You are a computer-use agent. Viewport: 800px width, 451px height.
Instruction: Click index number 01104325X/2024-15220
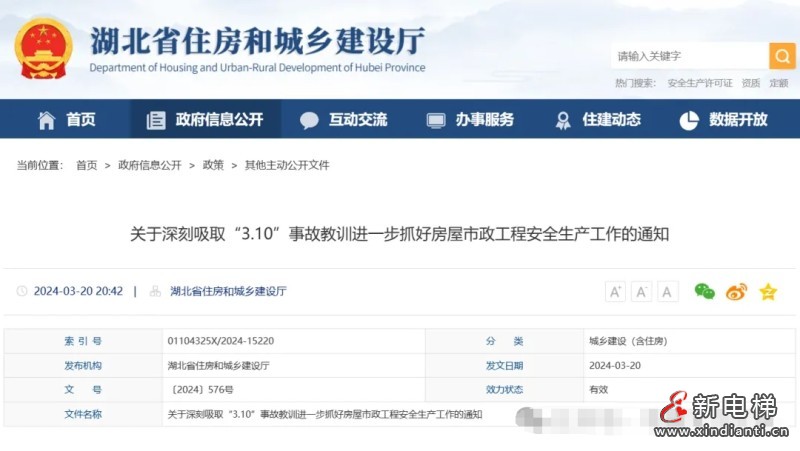pyautogui.click(x=220, y=341)
